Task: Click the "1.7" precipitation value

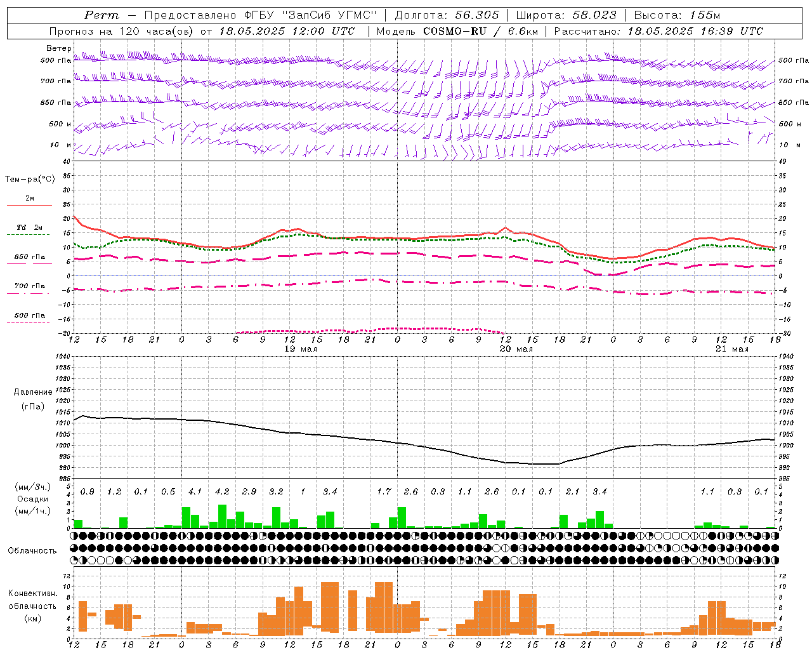Action: click(x=384, y=492)
